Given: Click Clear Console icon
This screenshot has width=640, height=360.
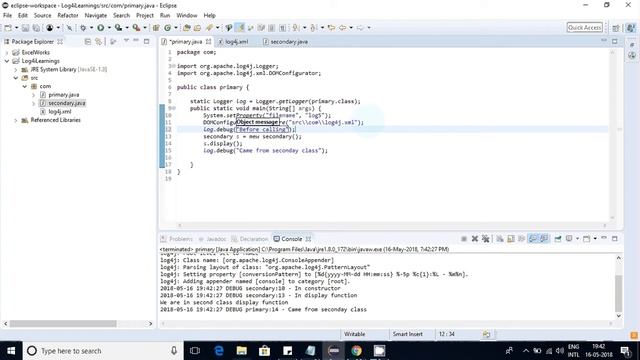Looking at the screenshot, I should click(x=500, y=239).
